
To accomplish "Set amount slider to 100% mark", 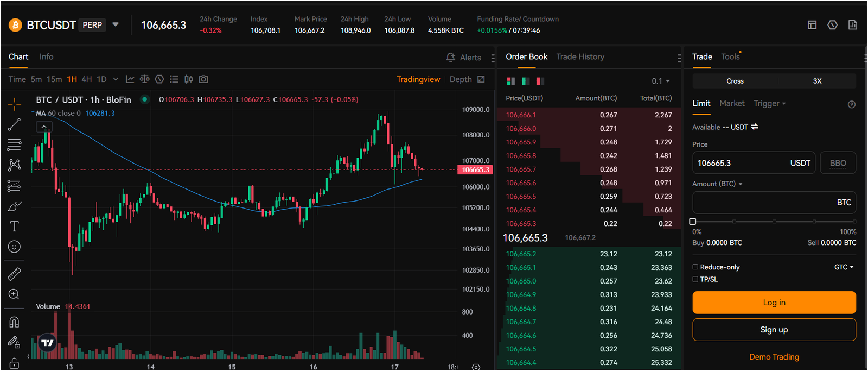I will [x=854, y=222].
